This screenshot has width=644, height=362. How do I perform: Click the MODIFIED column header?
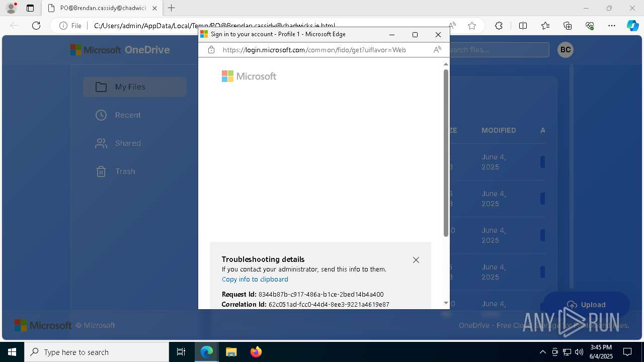pyautogui.click(x=499, y=130)
